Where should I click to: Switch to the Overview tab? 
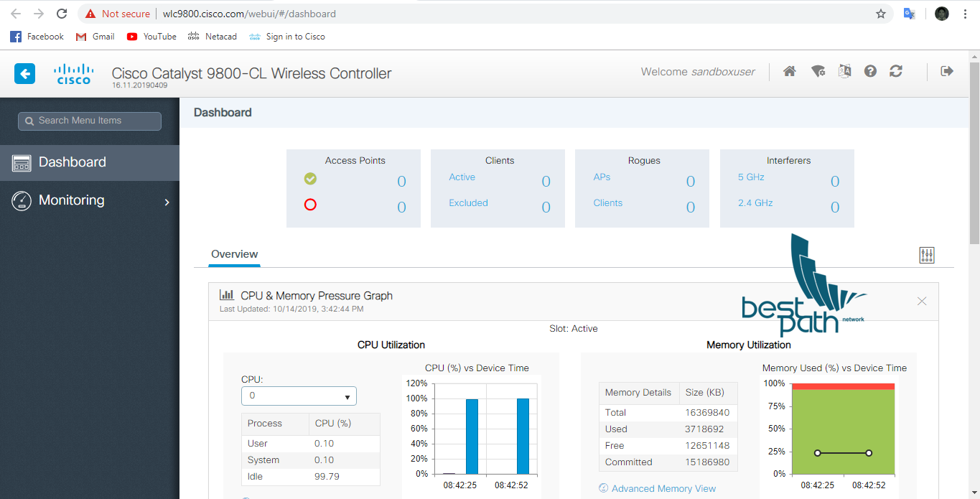234,254
